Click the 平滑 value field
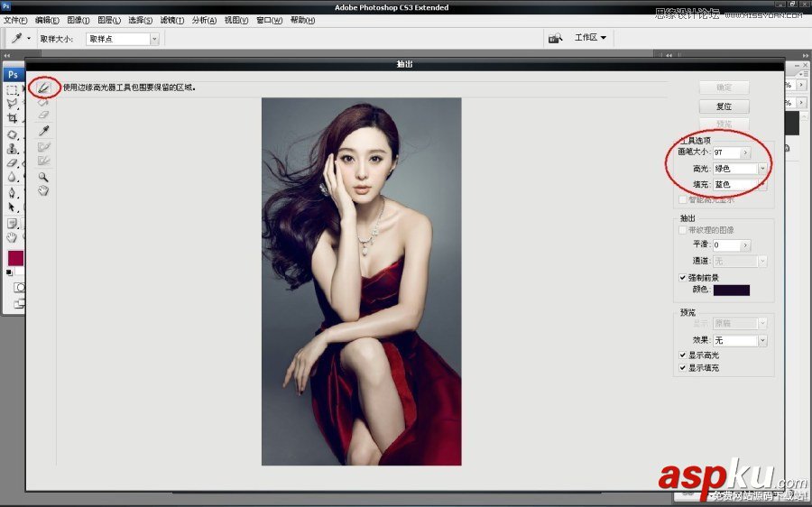 coord(726,245)
